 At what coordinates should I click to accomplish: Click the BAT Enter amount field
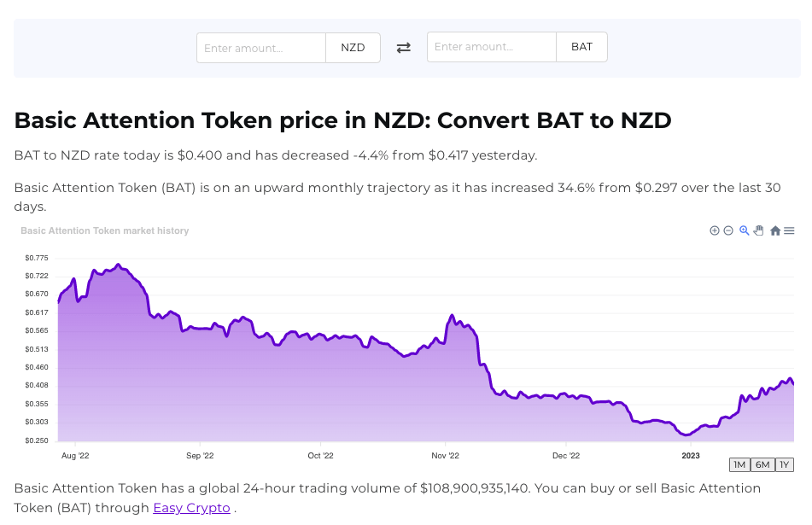pyautogui.click(x=491, y=47)
